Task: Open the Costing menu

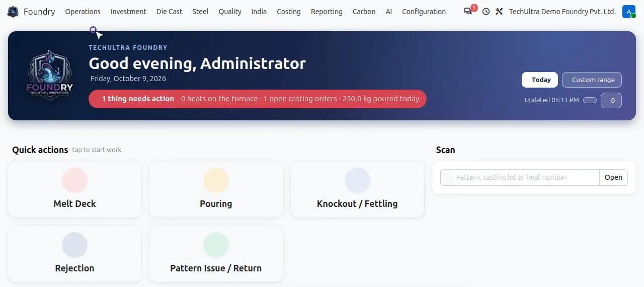Action: (x=289, y=11)
